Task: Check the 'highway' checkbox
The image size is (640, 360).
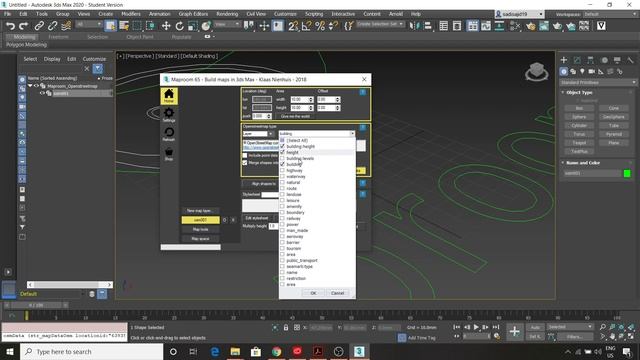Action: [x=282, y=170]
